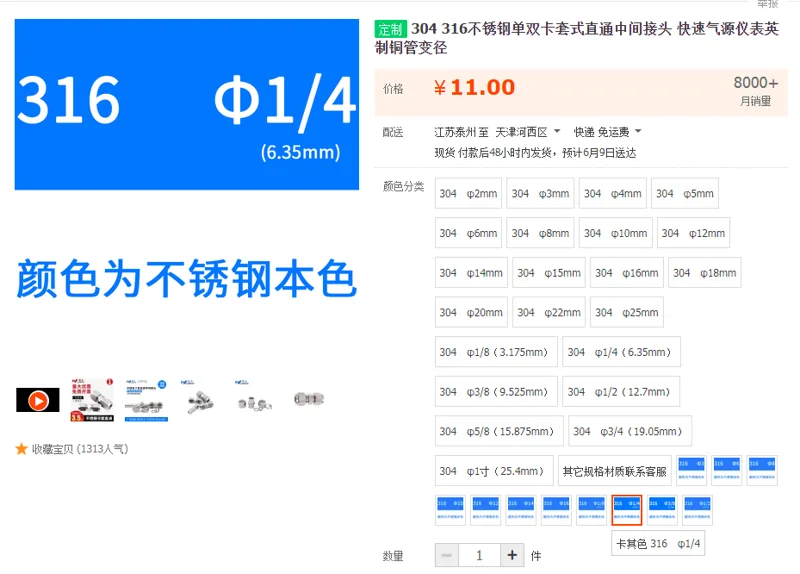
Task: Choose the 304 φ25mm variant
Action: [x=627, y=312]
